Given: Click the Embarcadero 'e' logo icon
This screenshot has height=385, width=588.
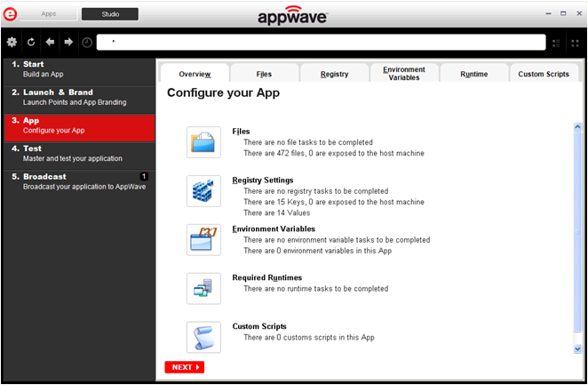Looking at the screenshot, I should coord(10,14).
